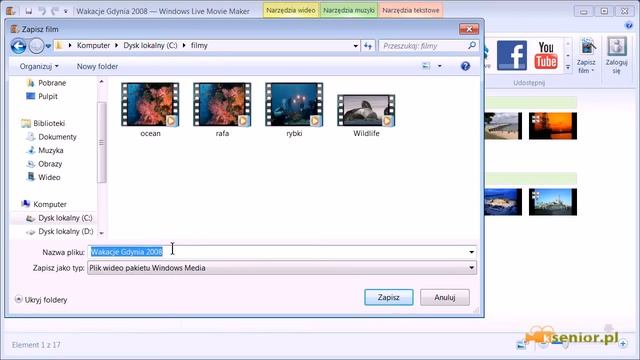Select the harbor ship clip thumbnail in storyboard
Screen dimensions: 640x360
pos(553,202)
